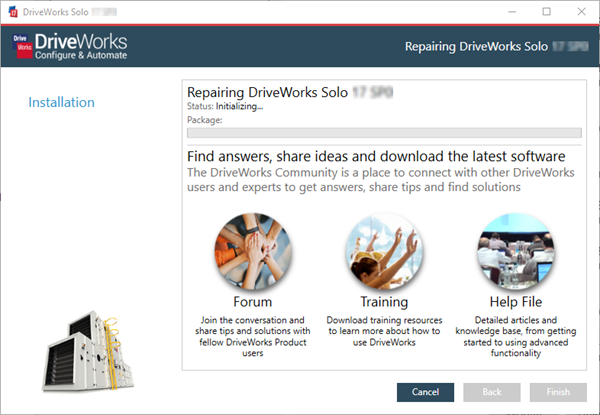Click the installation progress bar
This screenshot has height=415, width=600.
384,133
